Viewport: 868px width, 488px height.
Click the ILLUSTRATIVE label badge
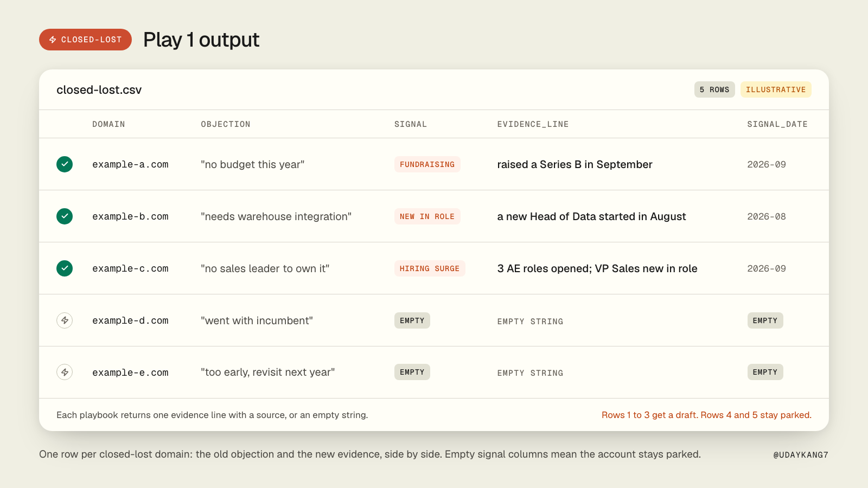pos(776,89)
